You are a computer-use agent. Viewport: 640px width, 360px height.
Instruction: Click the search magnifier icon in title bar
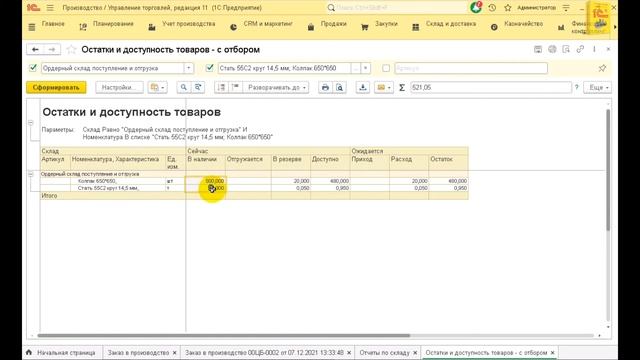(331, 8)
